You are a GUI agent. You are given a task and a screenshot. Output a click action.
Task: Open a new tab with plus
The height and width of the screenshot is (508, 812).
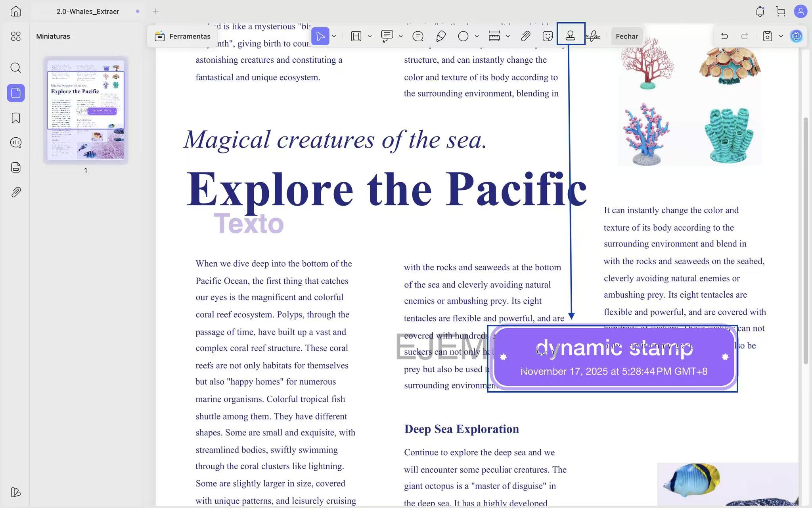click(x=155, y=12)
